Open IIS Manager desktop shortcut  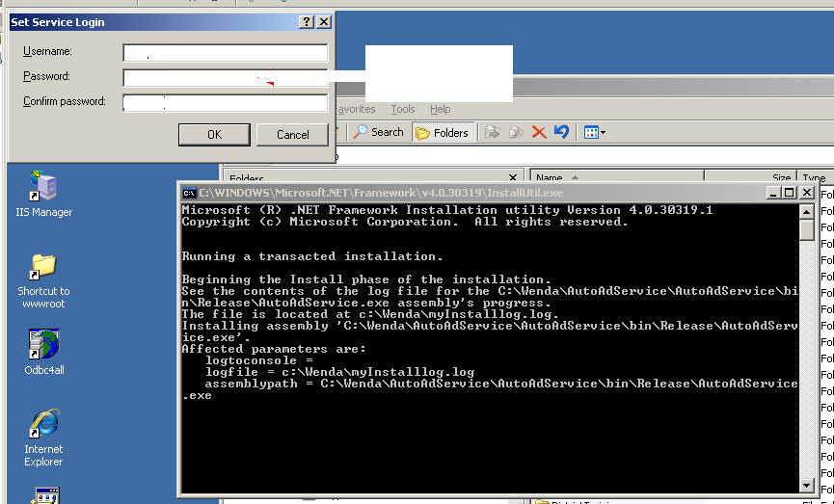click(43, 187)
